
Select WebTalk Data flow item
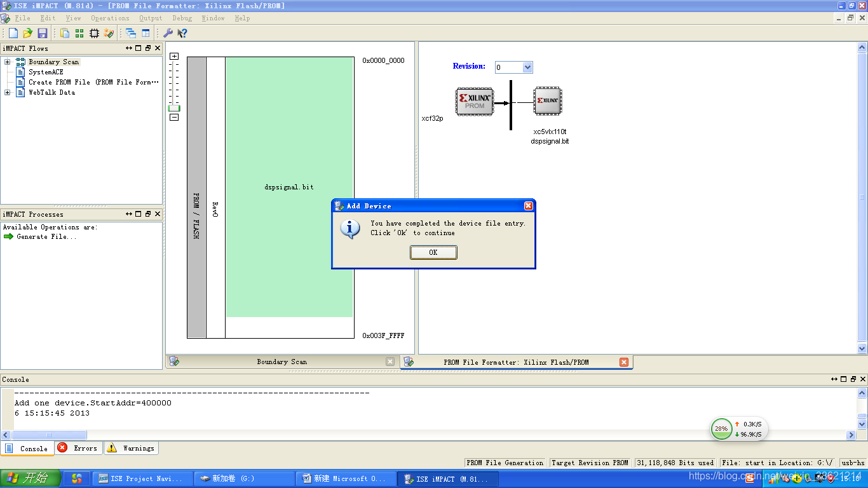51,92
